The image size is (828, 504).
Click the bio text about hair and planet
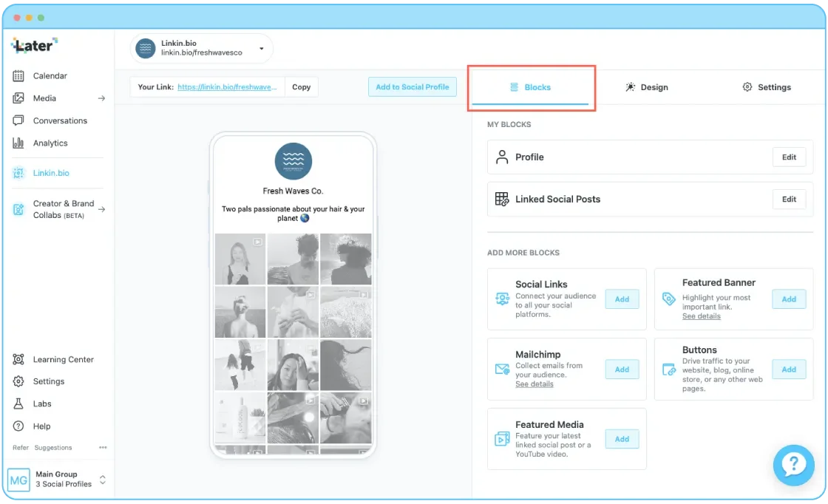pos(293,214)
